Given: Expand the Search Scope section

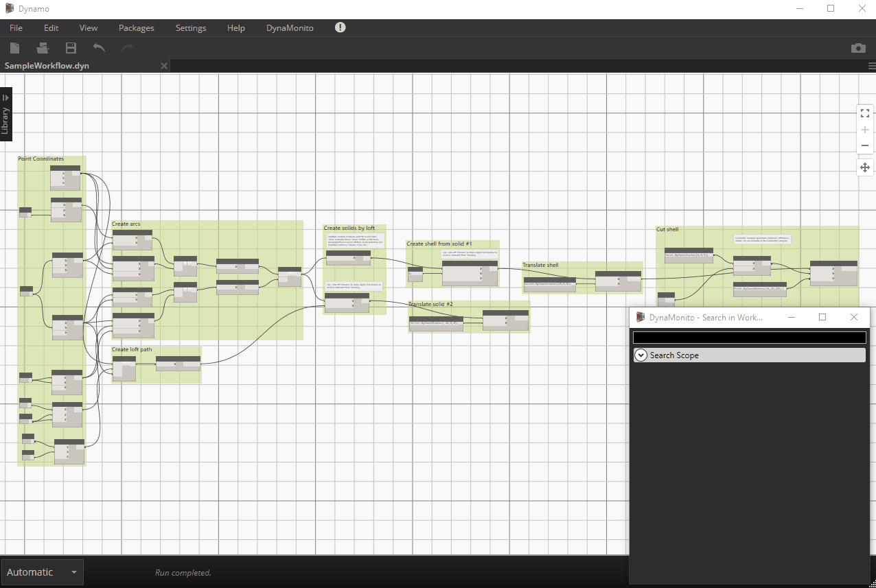Looking at the screenshot, I should tap(748, 355).
